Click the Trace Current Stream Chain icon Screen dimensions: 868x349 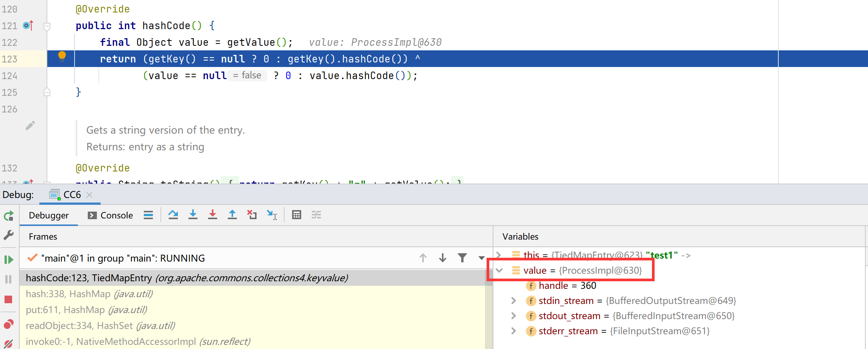(x=316, y=215)
